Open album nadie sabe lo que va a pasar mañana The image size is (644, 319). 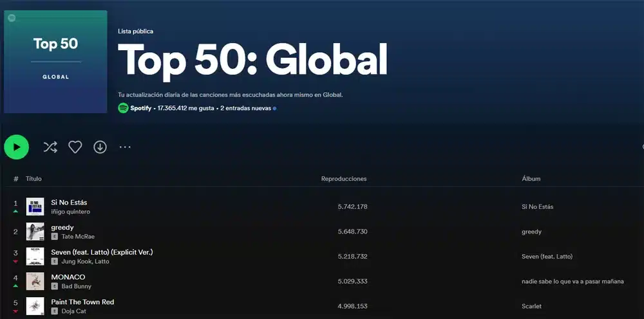pos(573,281)
